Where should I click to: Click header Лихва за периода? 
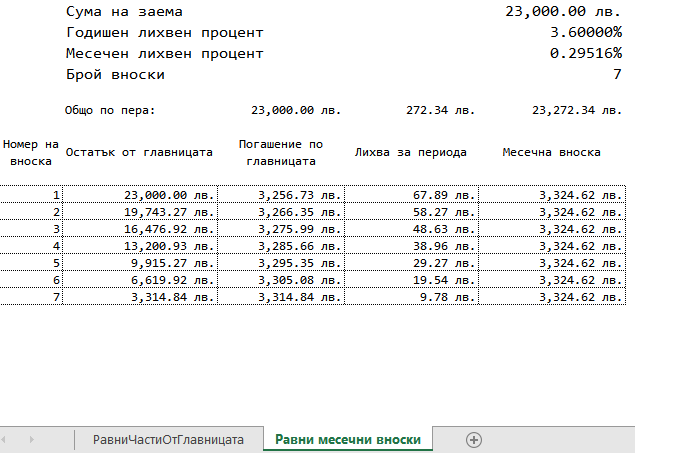[411, 152]
